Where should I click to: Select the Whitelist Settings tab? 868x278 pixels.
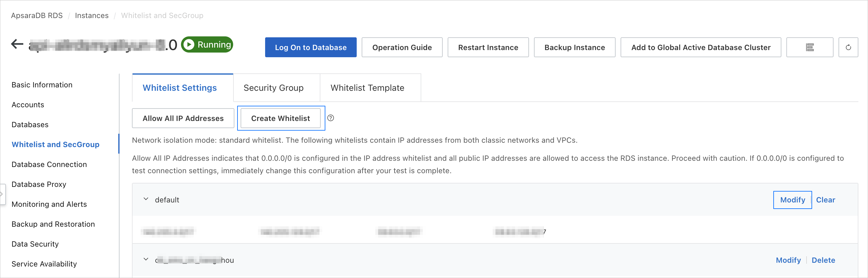click(180, 88)
